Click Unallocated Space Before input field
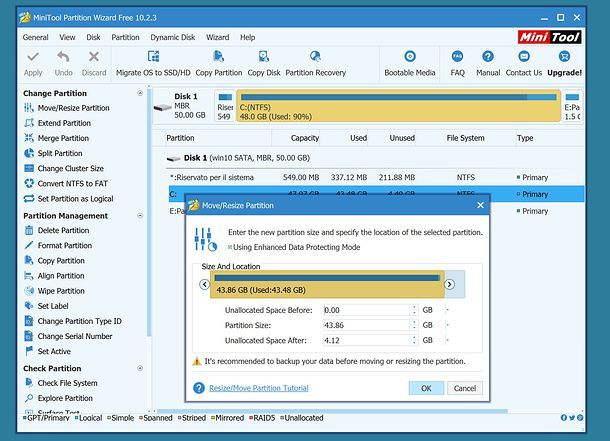Screen dimensions: 610x441 point(367,310)
